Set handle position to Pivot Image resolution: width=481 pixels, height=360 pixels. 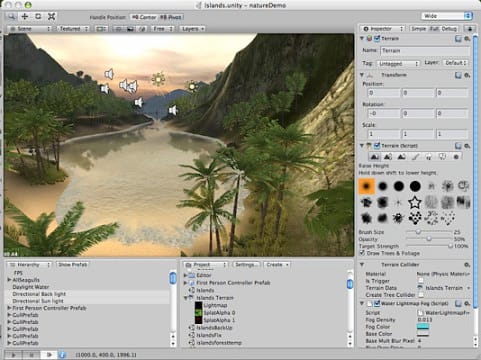(171, 17)
